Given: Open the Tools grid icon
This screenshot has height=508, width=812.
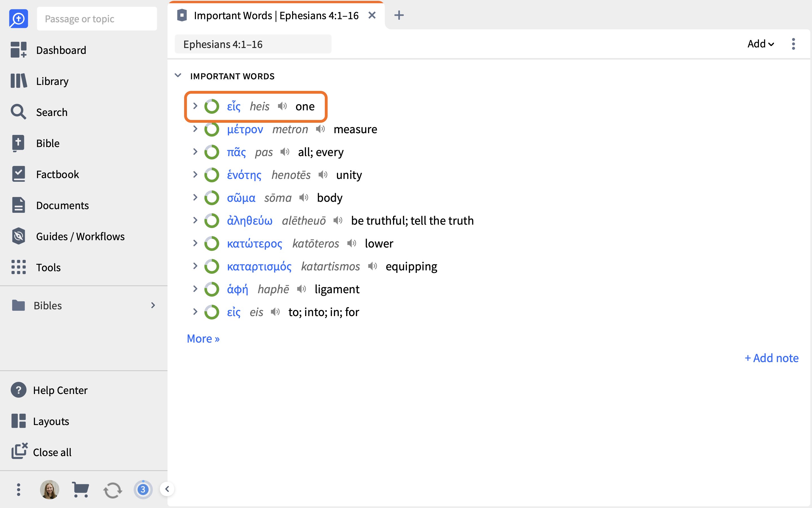Looking at the screenshot, I should tap(18, 267).
